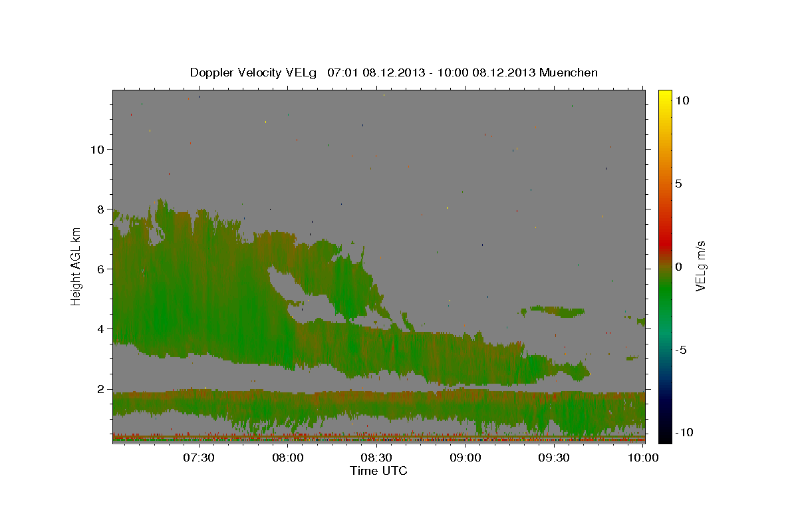
Task: Click the 10:00 time tick label
Action: point(643,458)
